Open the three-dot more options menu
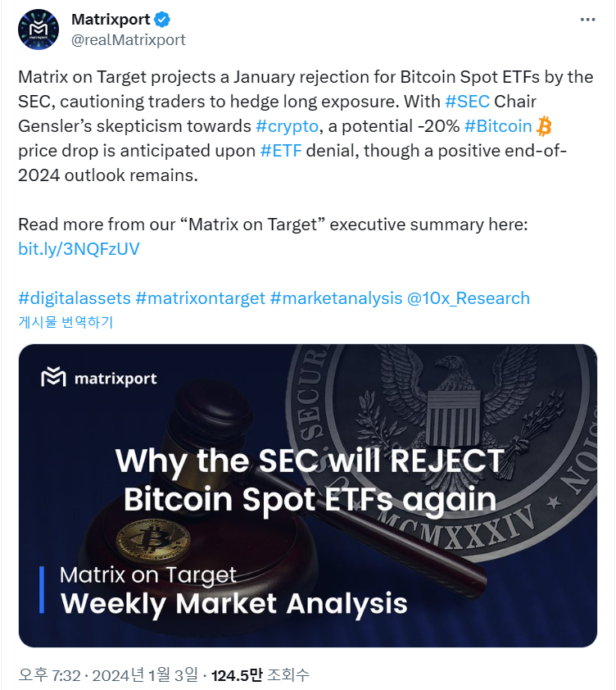Screen dimensions: 616x690 [x=587, y=20]
